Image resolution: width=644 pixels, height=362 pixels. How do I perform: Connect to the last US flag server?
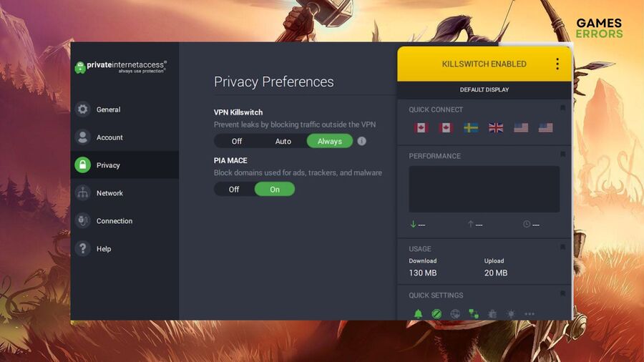coord(545,127)
